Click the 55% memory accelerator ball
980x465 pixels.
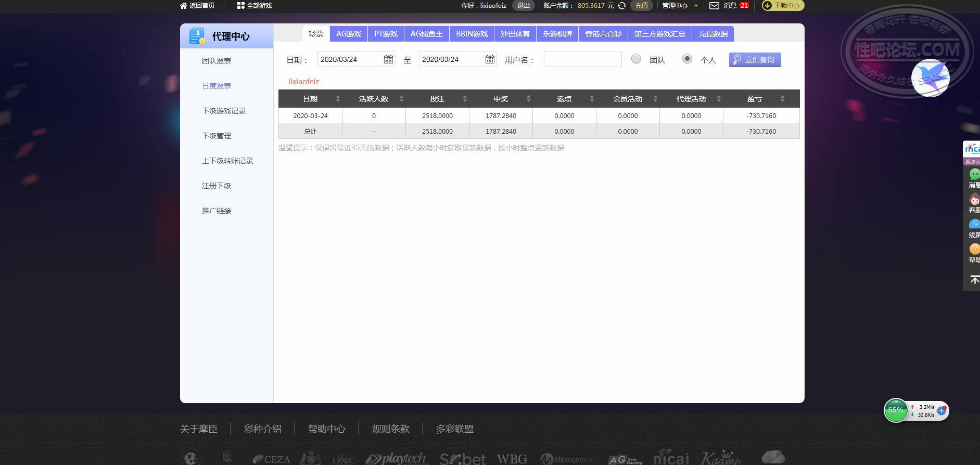(x=896, y=410)
